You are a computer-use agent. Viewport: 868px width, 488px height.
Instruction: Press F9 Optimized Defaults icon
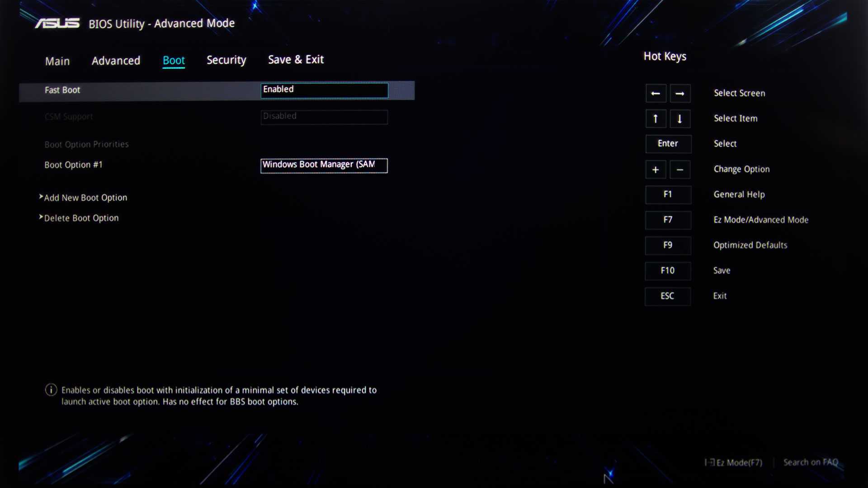pyautogui.click(x=668, y=245)
